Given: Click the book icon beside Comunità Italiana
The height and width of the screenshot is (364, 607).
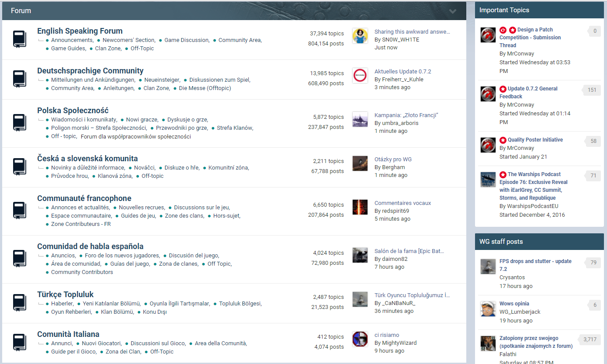Looking at the screenshot, I should 20,343.
